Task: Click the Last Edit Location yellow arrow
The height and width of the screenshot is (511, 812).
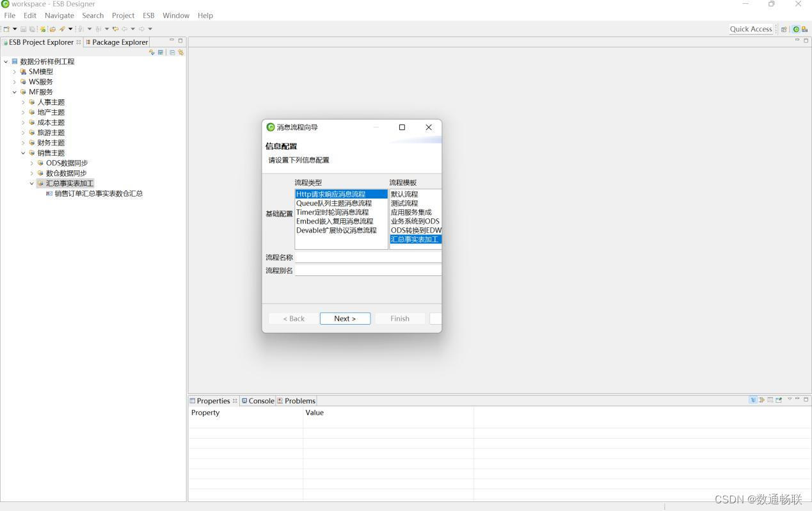Action: [x=115, y=29]
